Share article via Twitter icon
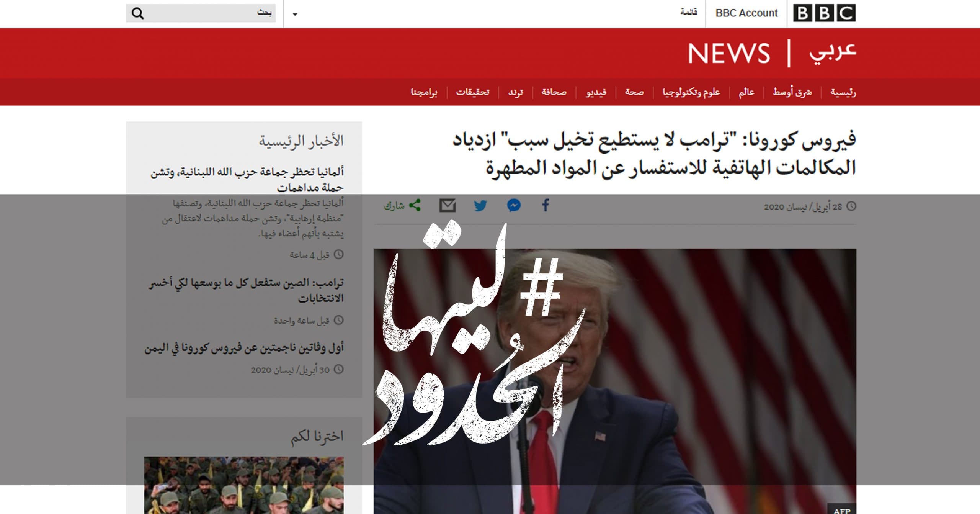 click(x=480, y=206)
